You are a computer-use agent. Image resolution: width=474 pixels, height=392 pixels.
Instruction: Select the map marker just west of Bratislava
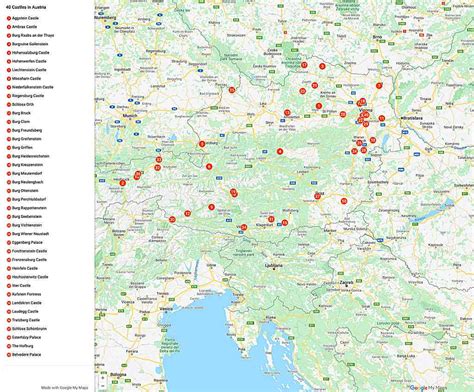click(x=382, y=118)
